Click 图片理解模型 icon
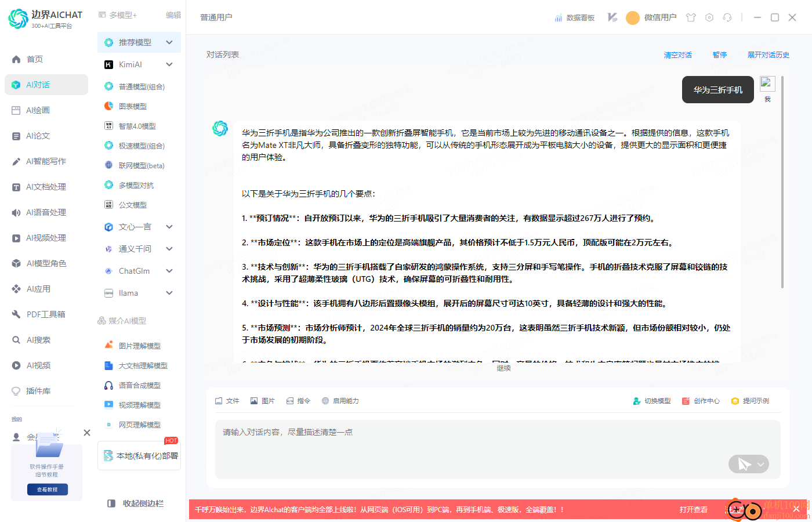812x522 pixels. click(108, 345)
